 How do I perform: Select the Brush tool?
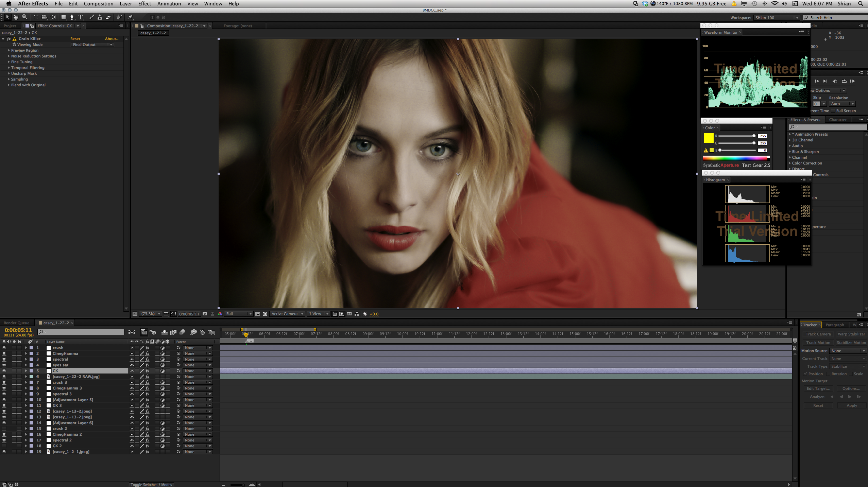pyautogui.click(x=91, y=17)
